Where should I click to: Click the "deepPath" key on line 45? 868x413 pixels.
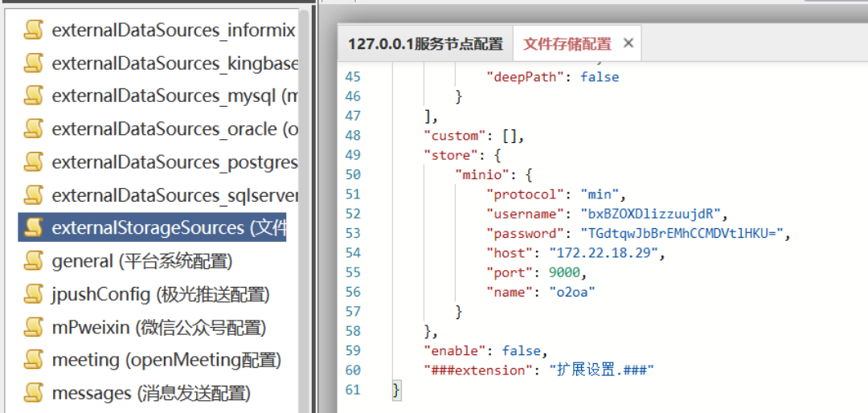[526, 77]
